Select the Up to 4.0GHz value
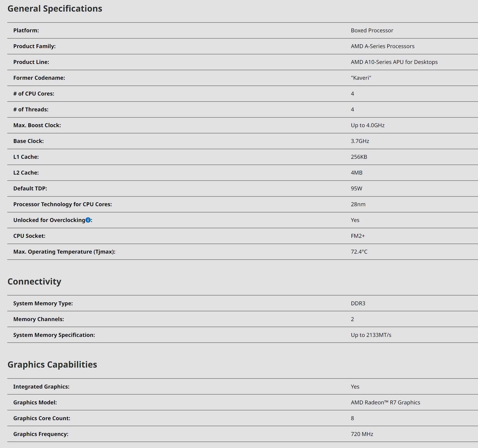The image size is (478, 448). point(368,125)
